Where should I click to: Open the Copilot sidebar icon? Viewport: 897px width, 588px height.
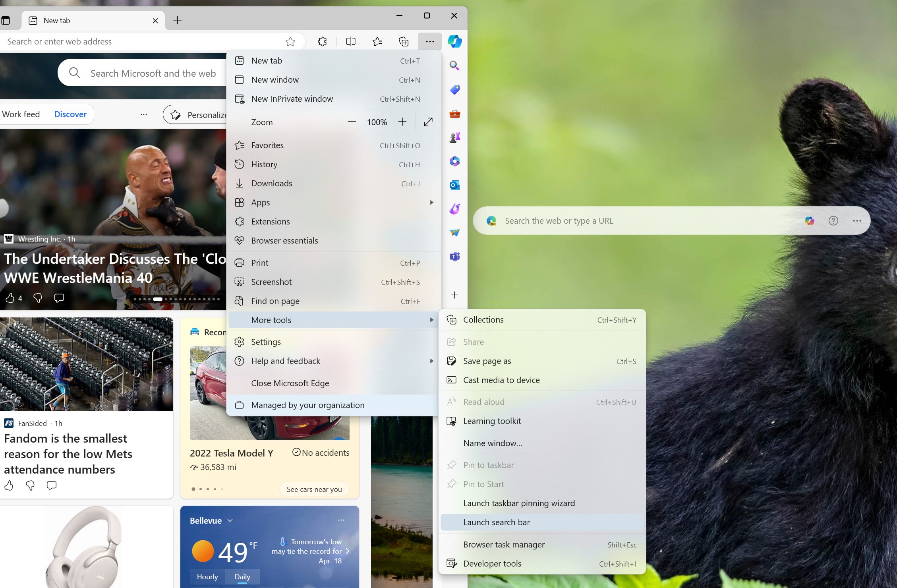pyautogui.click(x=454, y=41)
